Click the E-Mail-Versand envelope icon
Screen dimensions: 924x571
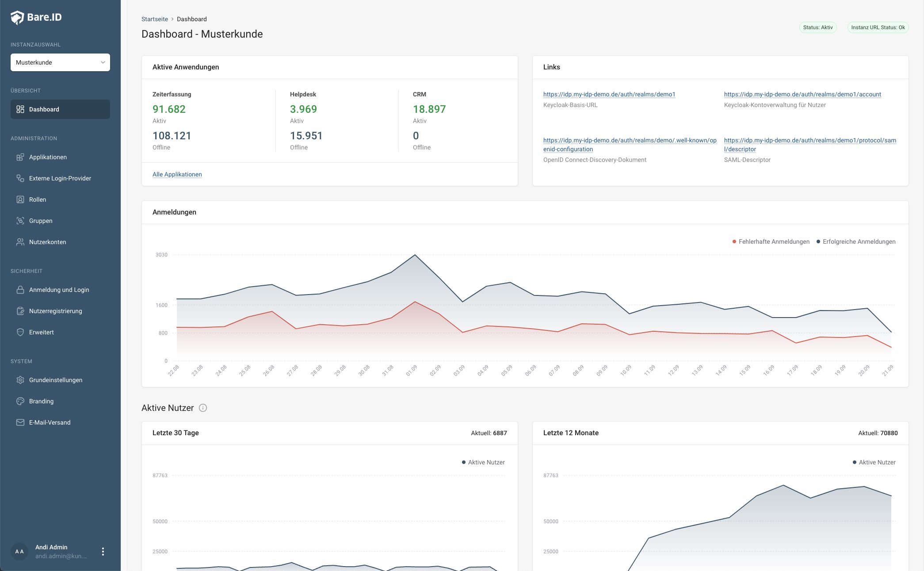20,422
